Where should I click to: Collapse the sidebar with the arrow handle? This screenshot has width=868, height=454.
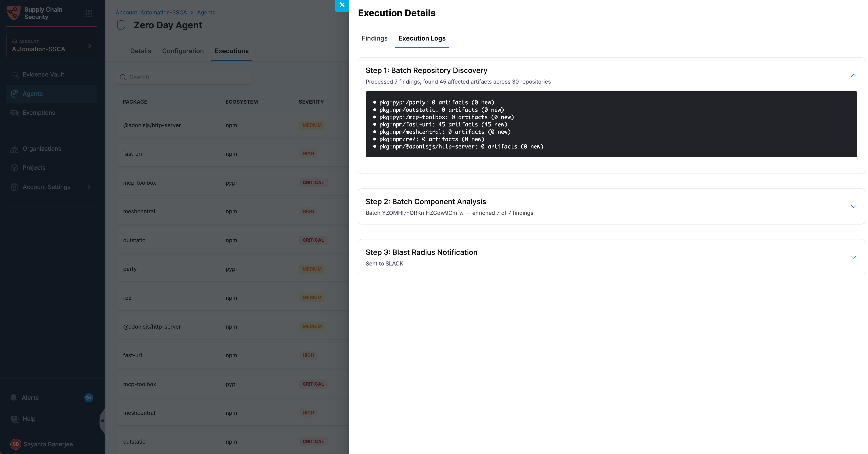pyautogui.click(x=102, y=421)
